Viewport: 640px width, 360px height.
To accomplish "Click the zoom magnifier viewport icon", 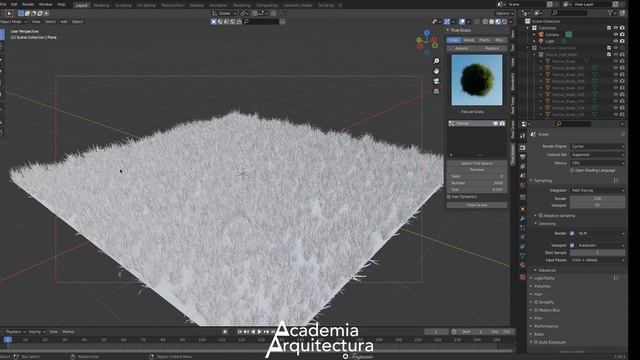I will coord(436,61).
